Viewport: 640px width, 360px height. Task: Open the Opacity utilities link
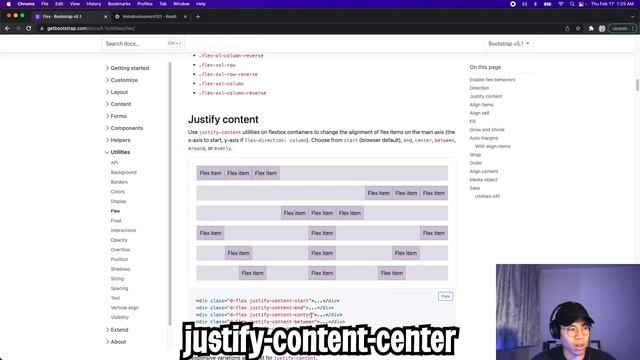tap(119, 240)
